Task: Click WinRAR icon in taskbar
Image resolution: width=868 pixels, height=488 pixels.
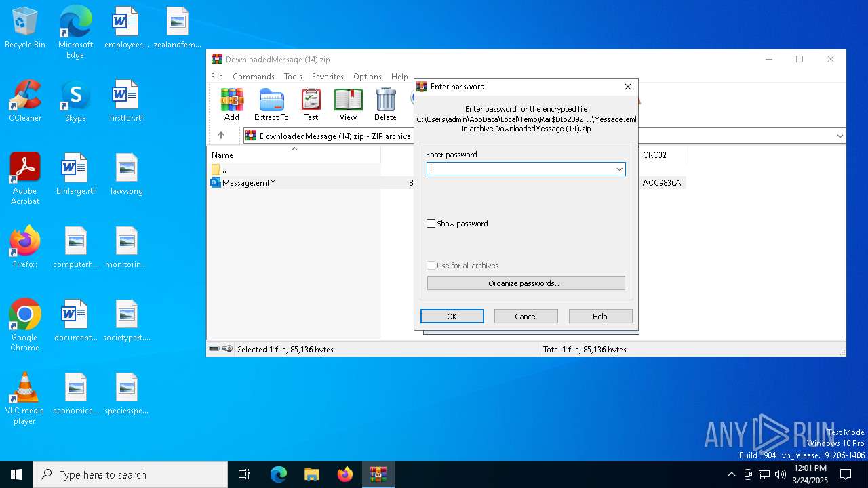Action: pyautogui.click(x=378, y=474)
